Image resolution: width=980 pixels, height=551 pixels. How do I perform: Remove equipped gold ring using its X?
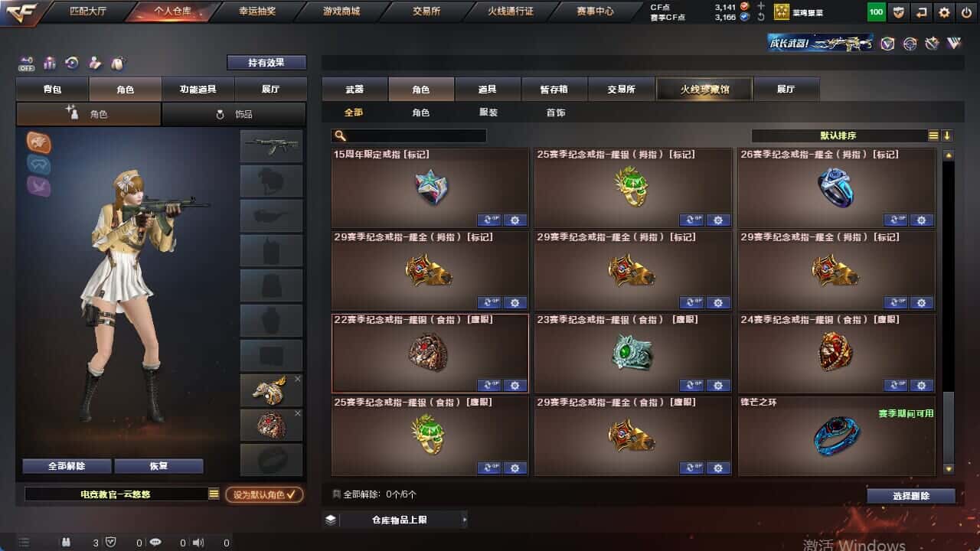click(x=298, y=379)
